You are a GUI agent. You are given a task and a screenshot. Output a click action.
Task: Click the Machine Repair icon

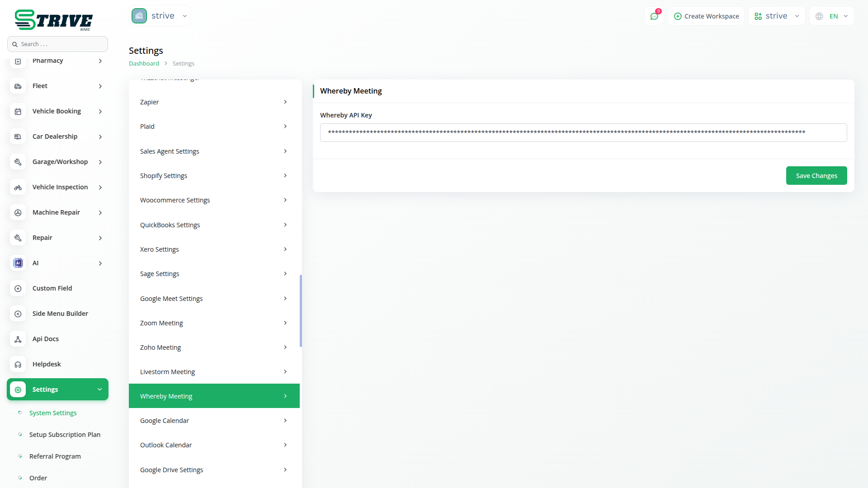coord(18,212)
